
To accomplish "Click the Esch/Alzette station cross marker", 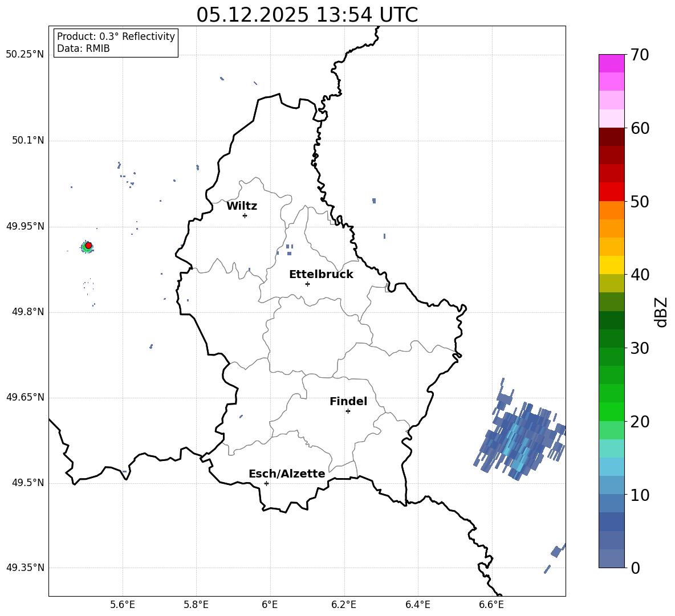I will (266, 483).
